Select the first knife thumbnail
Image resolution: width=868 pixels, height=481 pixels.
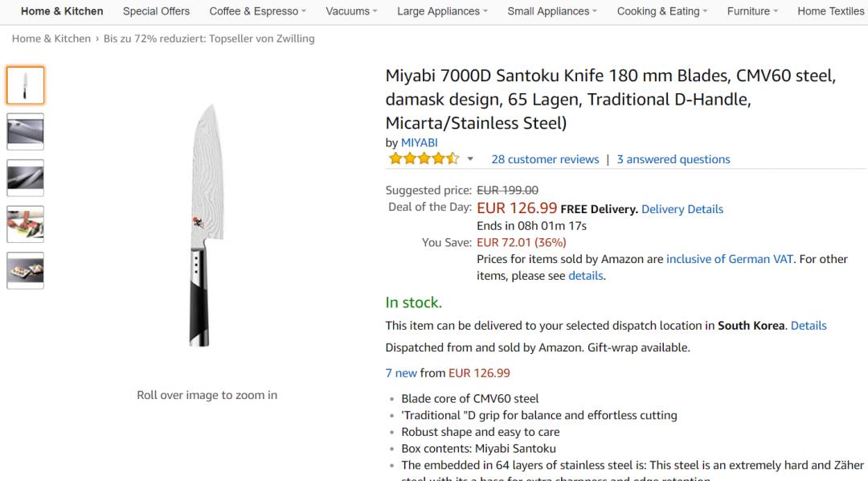26,85
